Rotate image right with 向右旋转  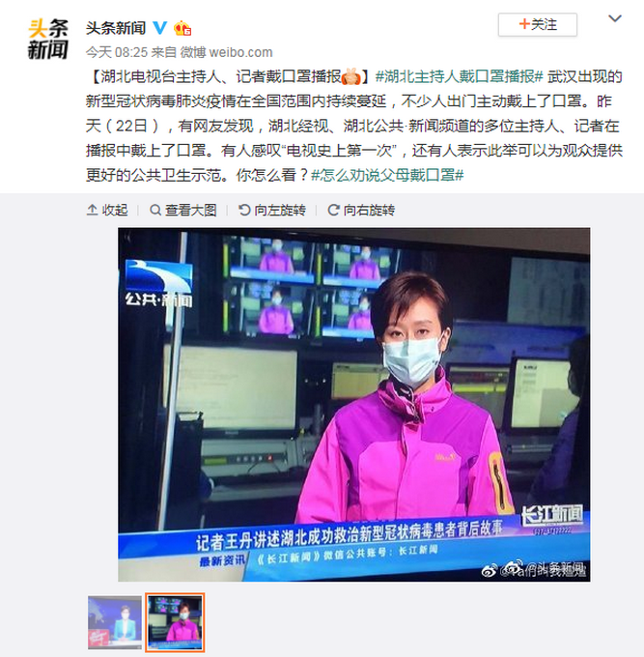click(361, 210)
